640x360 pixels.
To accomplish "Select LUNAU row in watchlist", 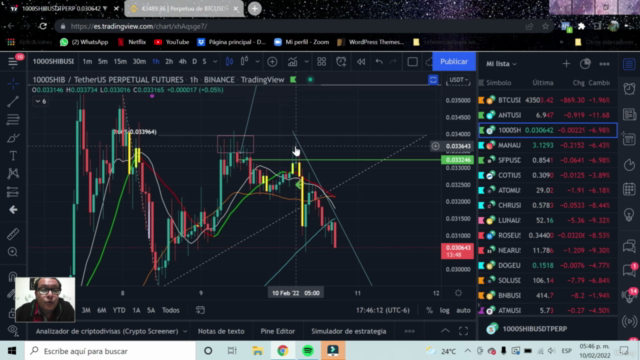I will click(x=547, y=220).
